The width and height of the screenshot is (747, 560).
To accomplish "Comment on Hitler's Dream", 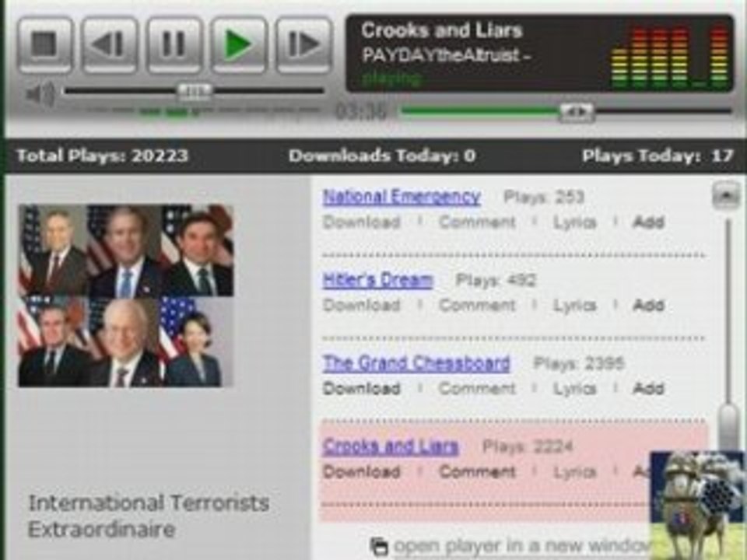I will click(x=477, y=305).
